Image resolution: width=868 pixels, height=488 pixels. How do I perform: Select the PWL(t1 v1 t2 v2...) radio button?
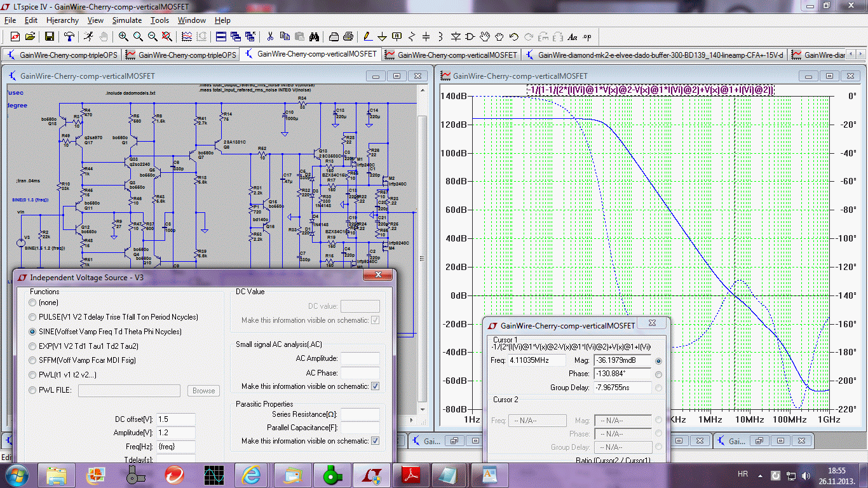point(32,375)
